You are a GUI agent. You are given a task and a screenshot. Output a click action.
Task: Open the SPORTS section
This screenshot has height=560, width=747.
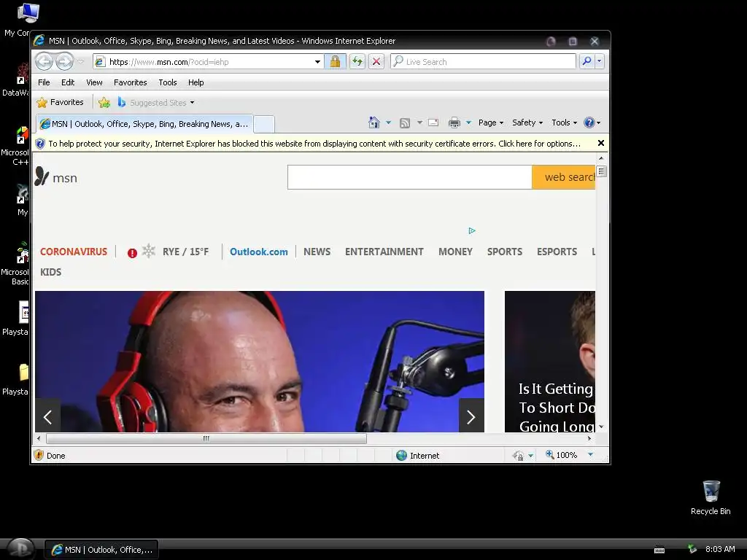coord(505,252)
